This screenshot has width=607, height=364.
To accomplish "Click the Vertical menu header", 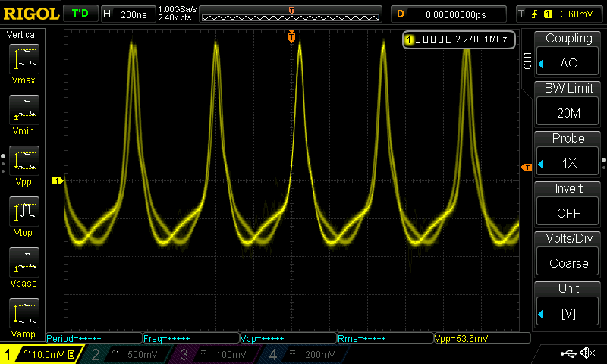I will pos(22,35).
